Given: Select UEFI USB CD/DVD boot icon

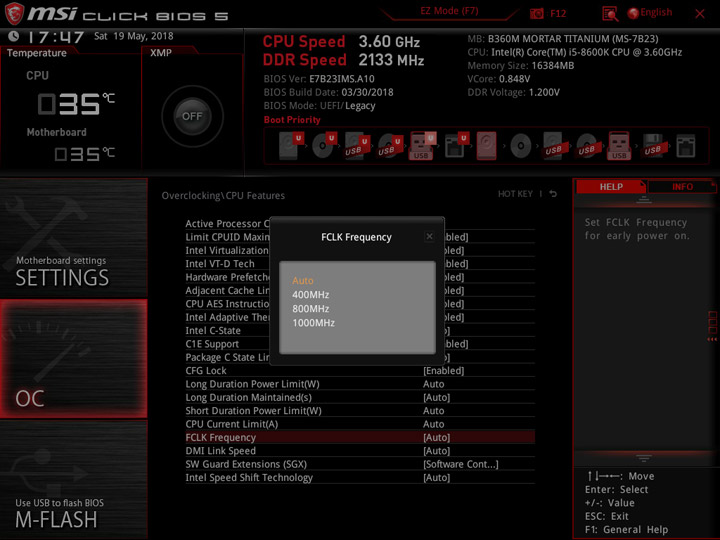Looking at the screenshot, I should [x=389, y=146].
